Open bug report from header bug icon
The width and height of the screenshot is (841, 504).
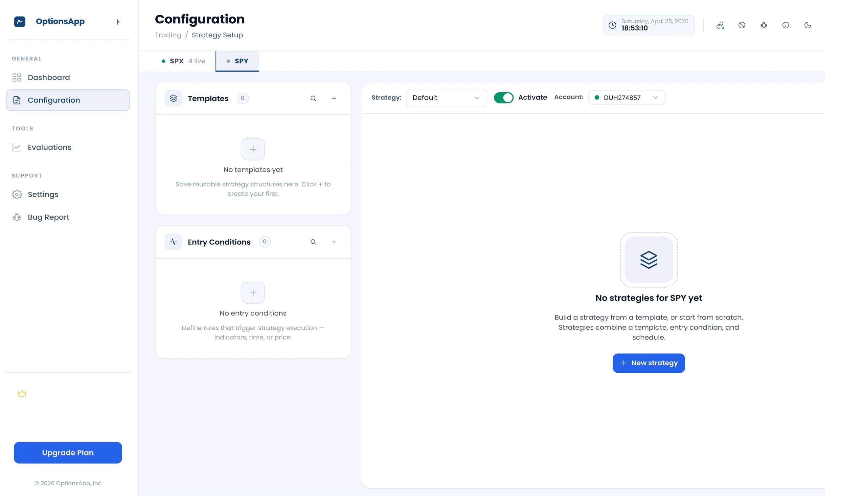point(763,25)
